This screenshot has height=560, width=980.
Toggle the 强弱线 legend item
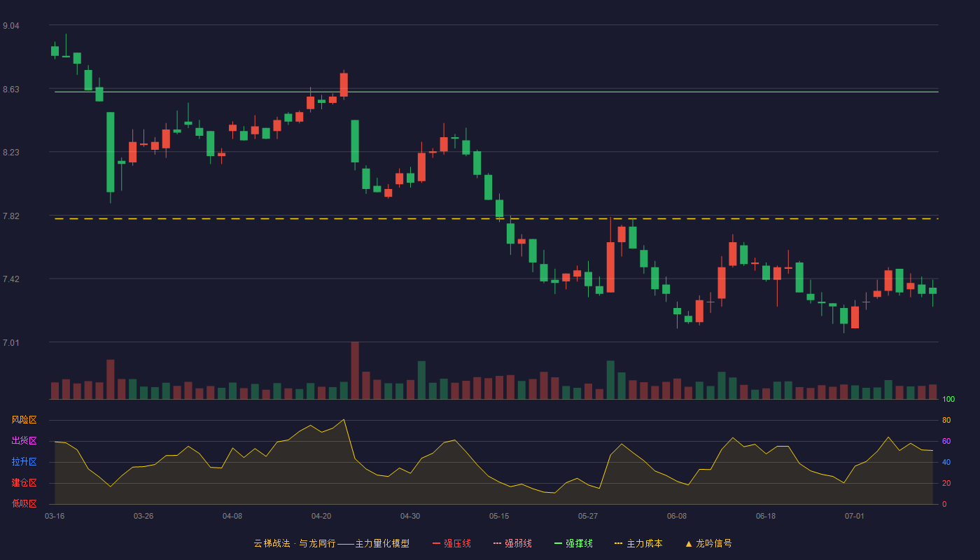(x=512, y=543)
